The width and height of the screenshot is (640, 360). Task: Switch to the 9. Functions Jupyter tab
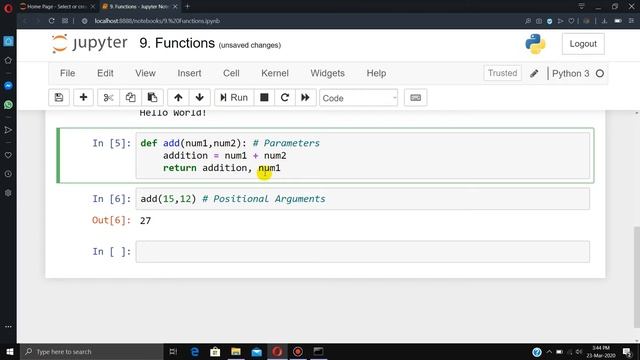pyautogui.click(x=140, y=6)
